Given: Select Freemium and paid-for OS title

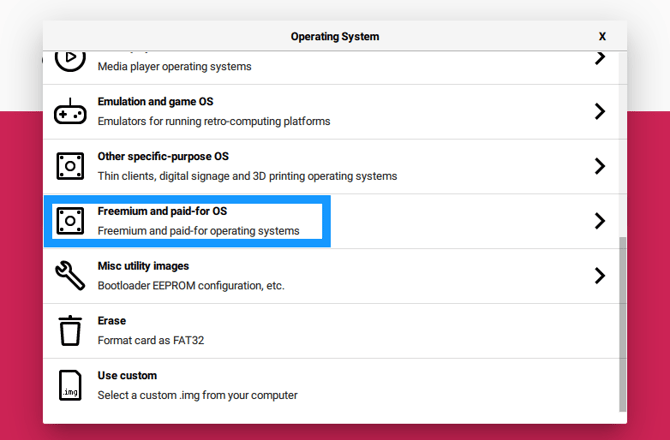Looking at the screenshot, I should tap(162, 211).
